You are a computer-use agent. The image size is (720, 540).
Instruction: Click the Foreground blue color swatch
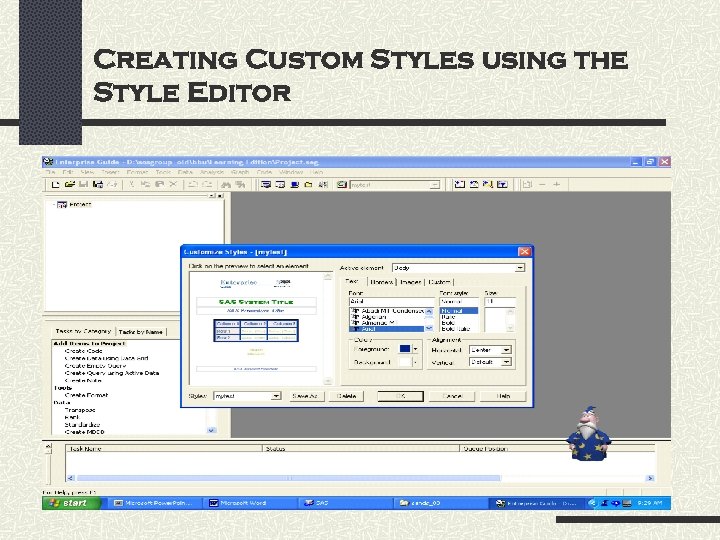[x=405, y=349]
